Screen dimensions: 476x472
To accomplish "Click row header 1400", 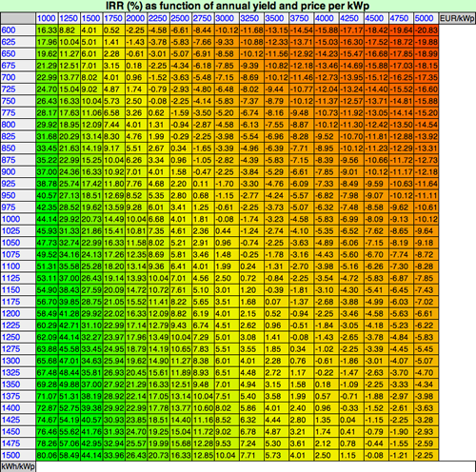I will click(x=18, y=408).
